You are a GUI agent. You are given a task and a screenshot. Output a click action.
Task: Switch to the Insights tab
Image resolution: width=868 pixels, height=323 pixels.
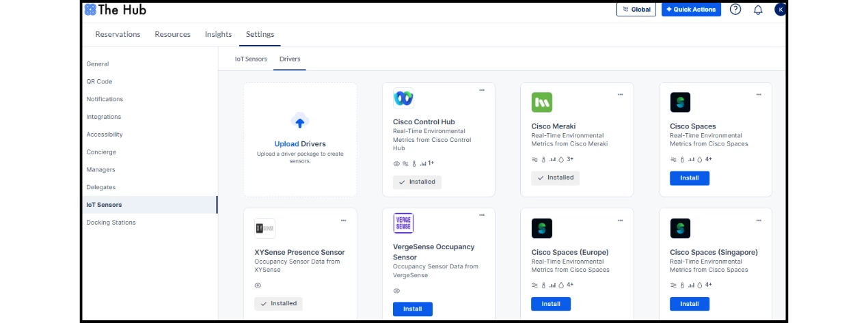[x=218, y=34]
